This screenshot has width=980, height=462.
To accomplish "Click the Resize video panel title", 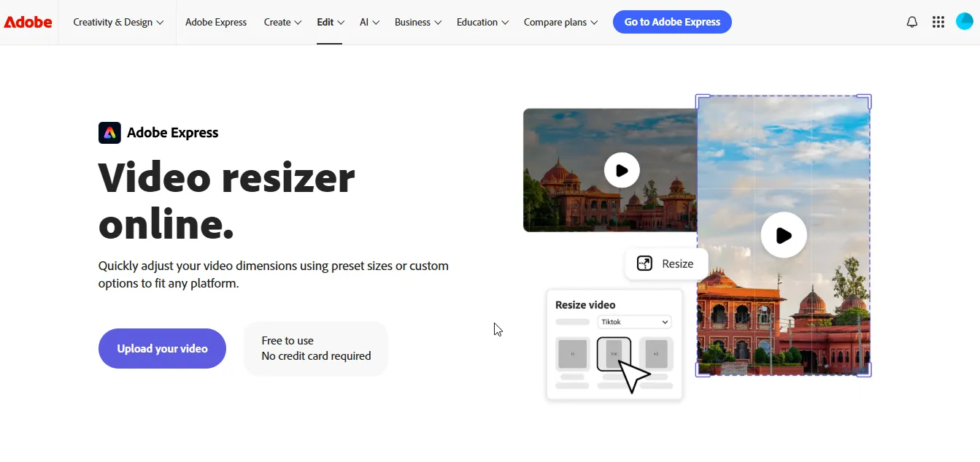I will [x=585, y=305].
